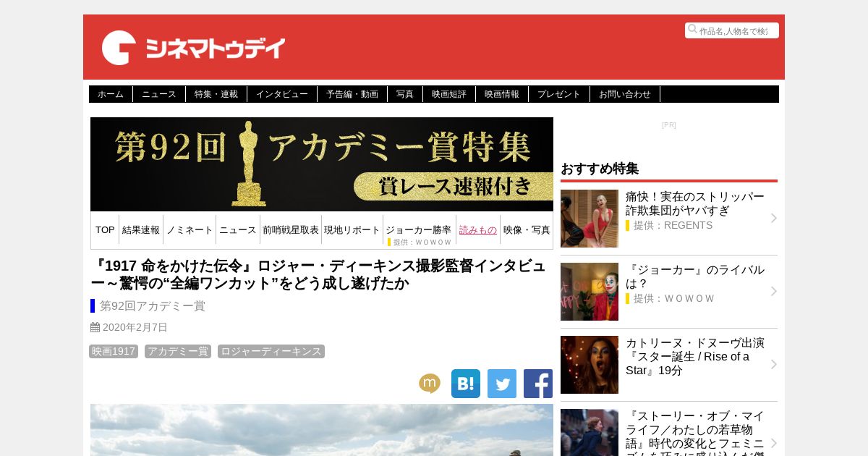Open the プレゼント menu item
The width and height of the screenshot is (868, 456).
click(x=559, y=94)
